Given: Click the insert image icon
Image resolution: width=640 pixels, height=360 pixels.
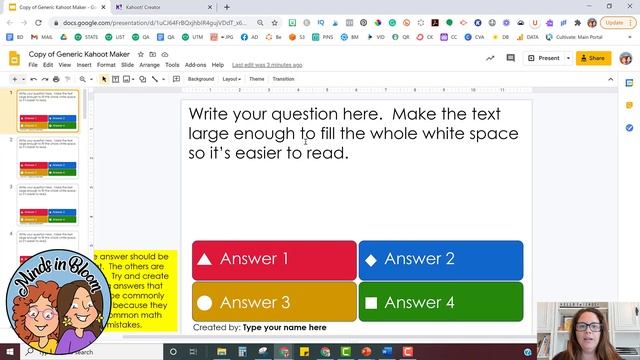Looking at the screenshot, I should tap(127, 79).
